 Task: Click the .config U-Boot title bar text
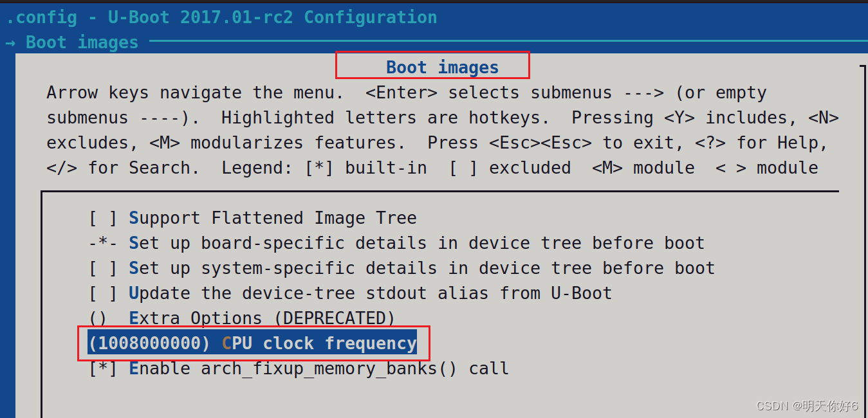click(222, 17)
